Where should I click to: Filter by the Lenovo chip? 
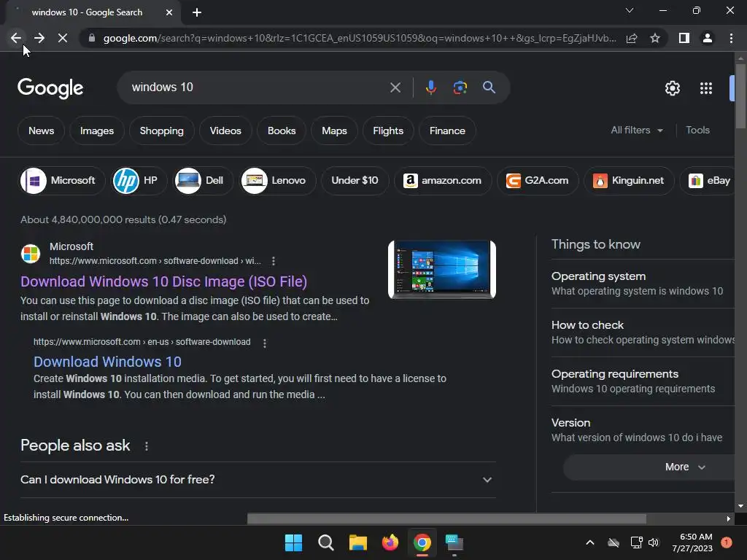tap(278, 181)
